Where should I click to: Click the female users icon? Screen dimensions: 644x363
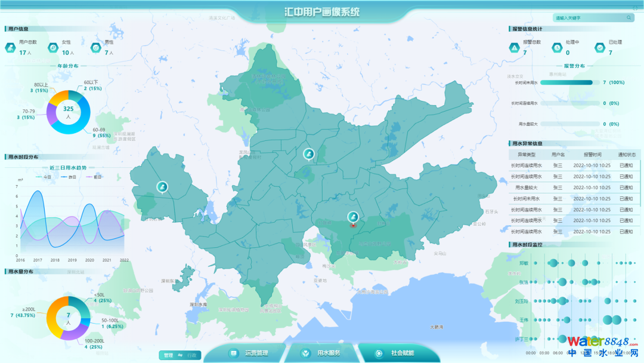click(53, 47)
